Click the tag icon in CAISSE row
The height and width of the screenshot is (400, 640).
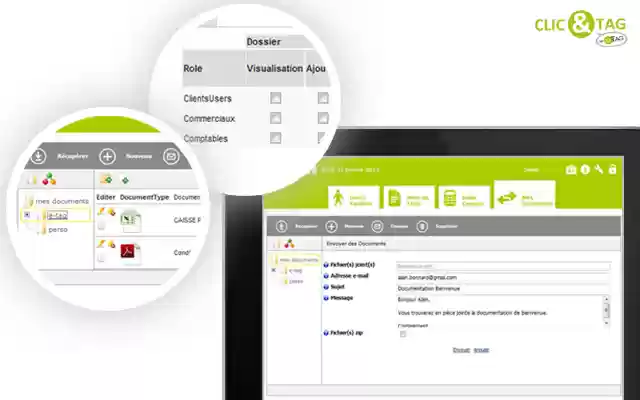pyautogui.click(x=111, y=212)
